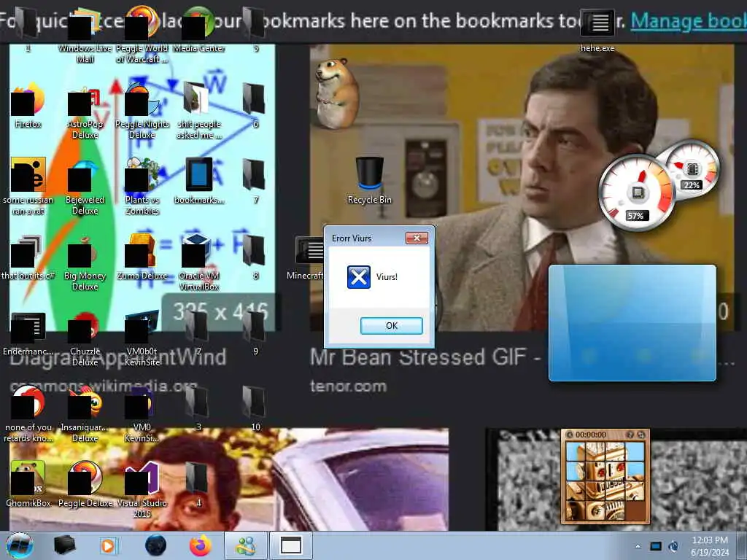Click the 57% CPU meter gauge
Screen dimensions: 747x560
(636, 193)
